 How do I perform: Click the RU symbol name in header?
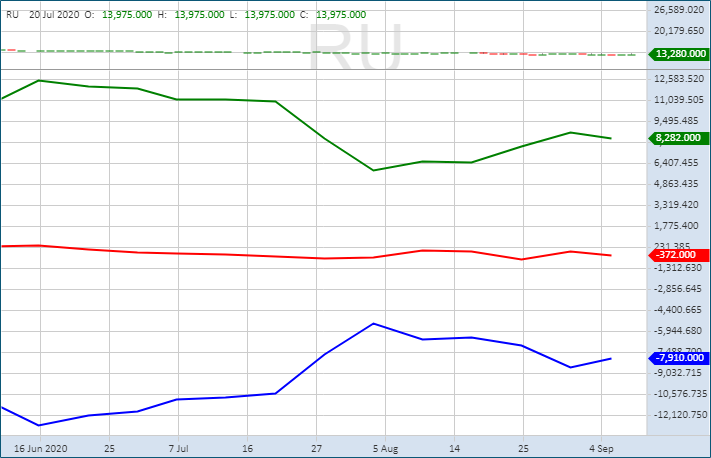pos(12,15)
